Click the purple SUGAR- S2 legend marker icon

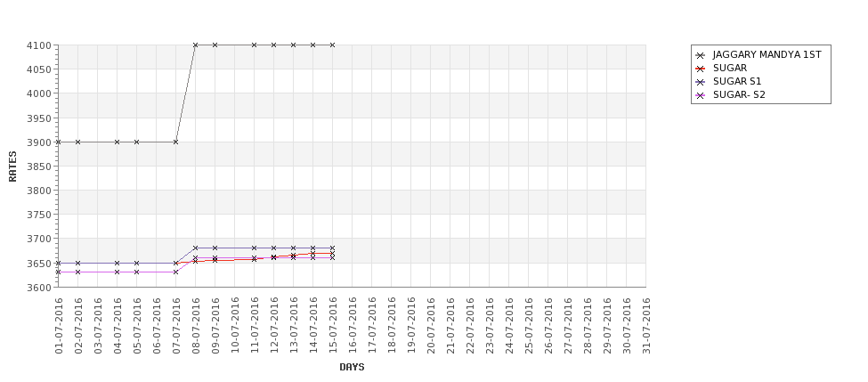[x=701, y=94]
